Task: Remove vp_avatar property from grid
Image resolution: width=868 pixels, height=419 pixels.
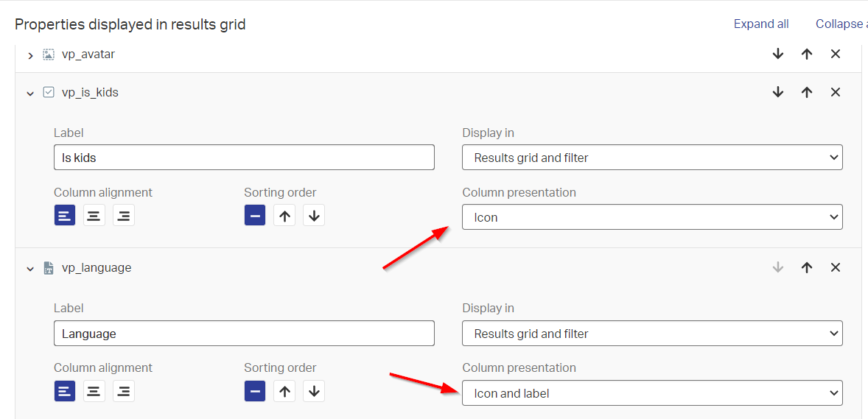Action: click(x=836, y=54)
